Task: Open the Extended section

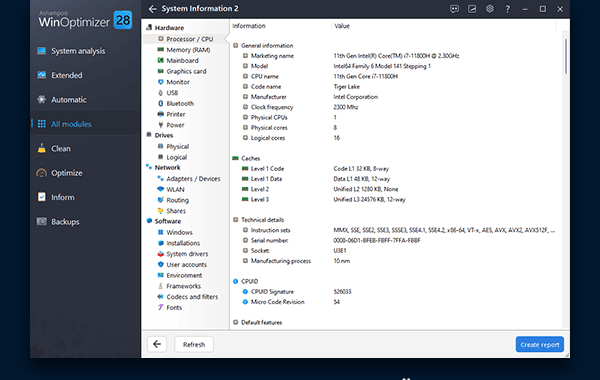Action: point(67,75)
